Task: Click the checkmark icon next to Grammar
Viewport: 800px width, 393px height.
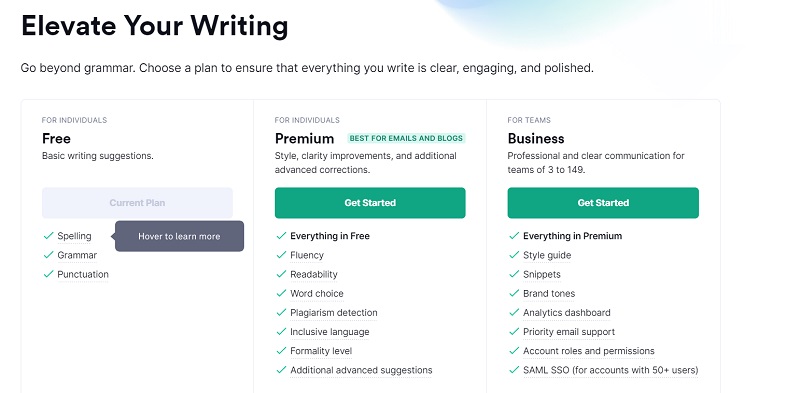Action: click(48, 255)
